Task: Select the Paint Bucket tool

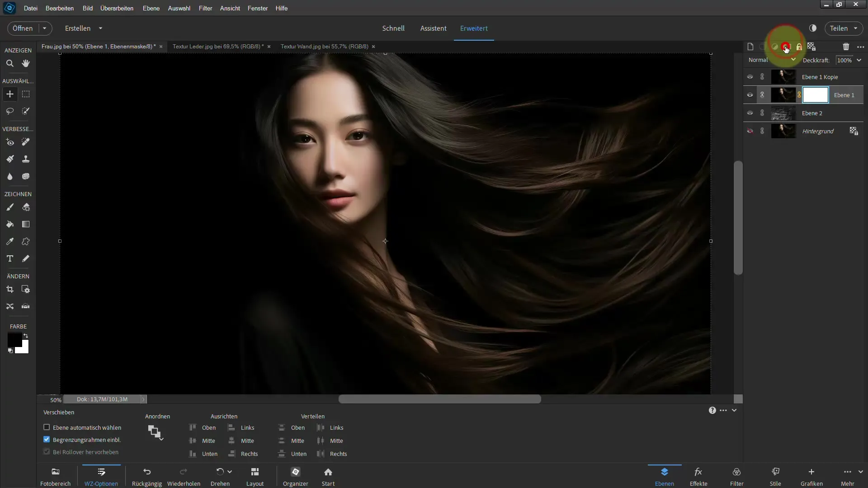Action: coord(9,225)
